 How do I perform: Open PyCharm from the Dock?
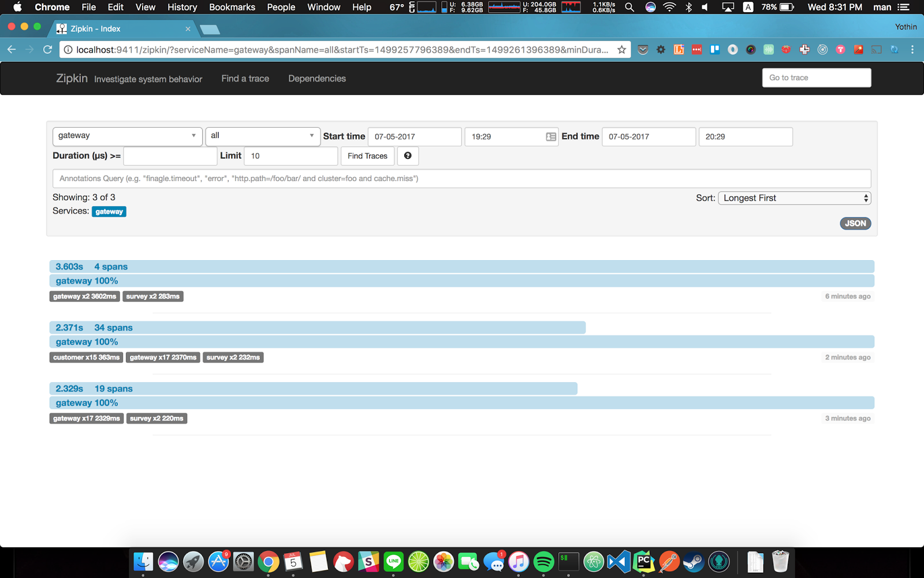tap(643, 561)
